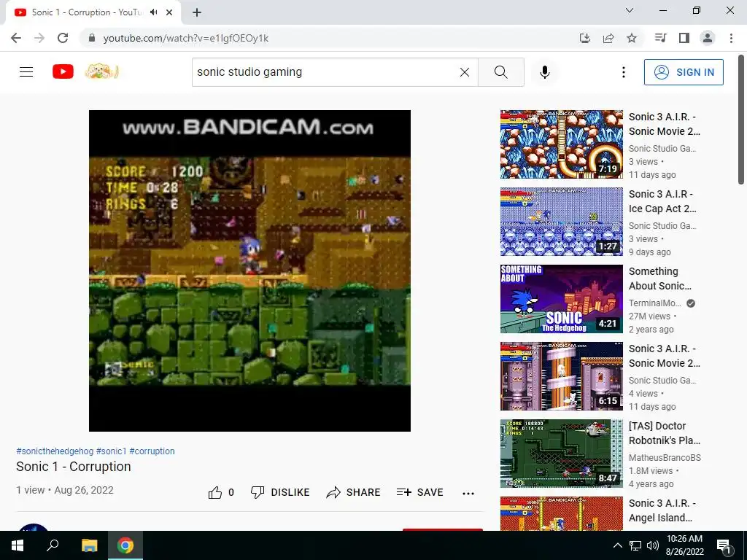This screenshot has height=560, width=747.
Task: Click the browser forward arrow
Action: point(39,38)
